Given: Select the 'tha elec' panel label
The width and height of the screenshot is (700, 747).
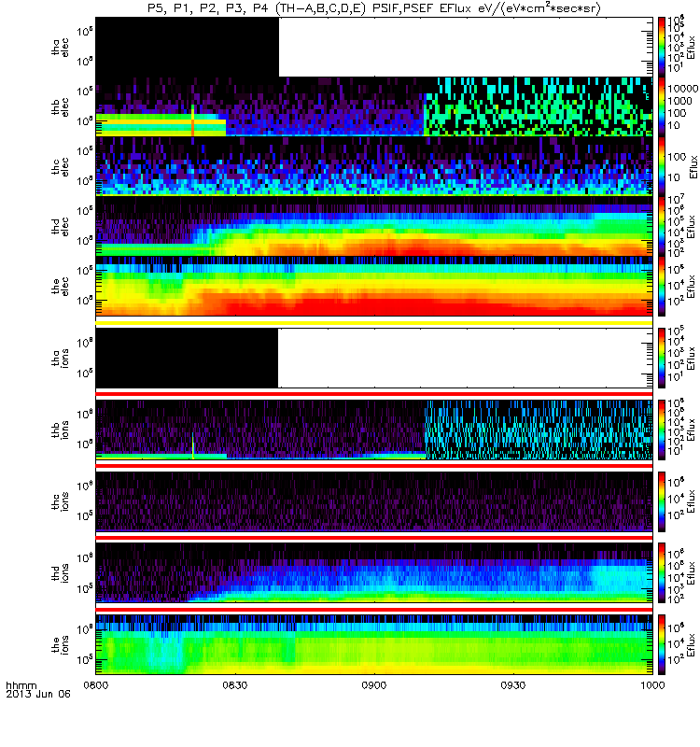Looking at the screenshot, I should tap(61, 48).
